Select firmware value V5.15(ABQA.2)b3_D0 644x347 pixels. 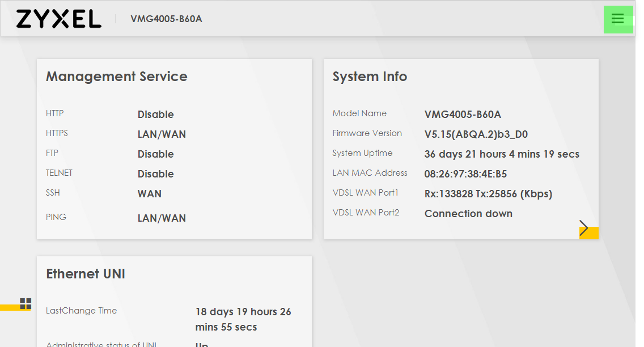pos(476,134)
